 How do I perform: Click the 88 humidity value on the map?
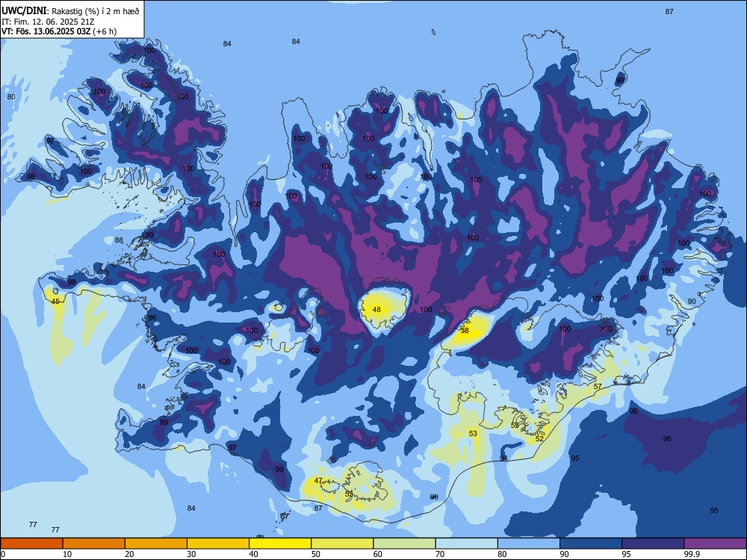pyautogui.click(x=119, y=240)
